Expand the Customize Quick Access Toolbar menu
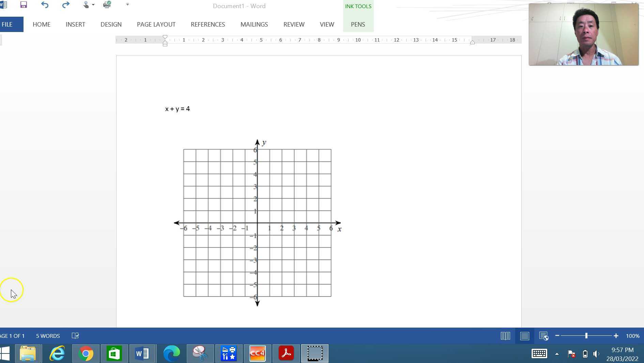Image resolution: width=644 pixels, height=363 pixels. [x=127, y=5]
